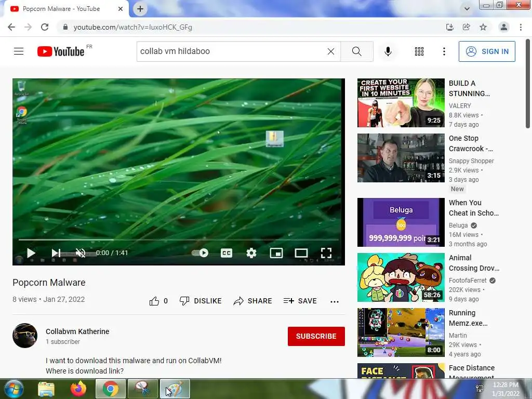The width and height of the screenshot is (532, 399).
Task: Reload the YouTube page
Action: coord(45,27)
